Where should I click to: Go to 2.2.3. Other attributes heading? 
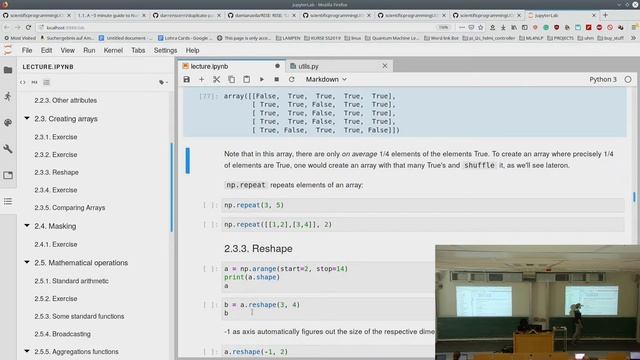65,100
